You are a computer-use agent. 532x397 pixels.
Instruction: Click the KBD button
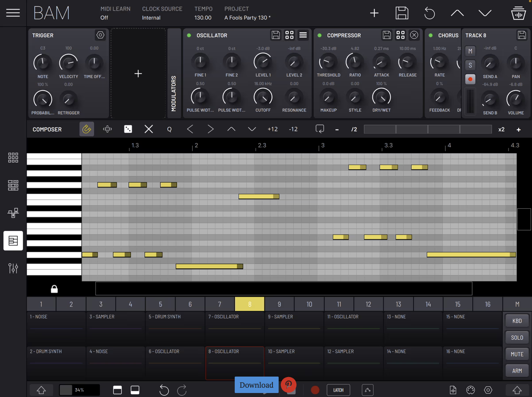[x=517, y=321]
